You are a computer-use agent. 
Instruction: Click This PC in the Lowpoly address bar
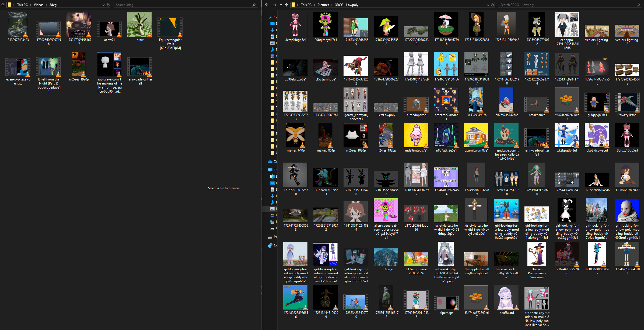point(306,5)
